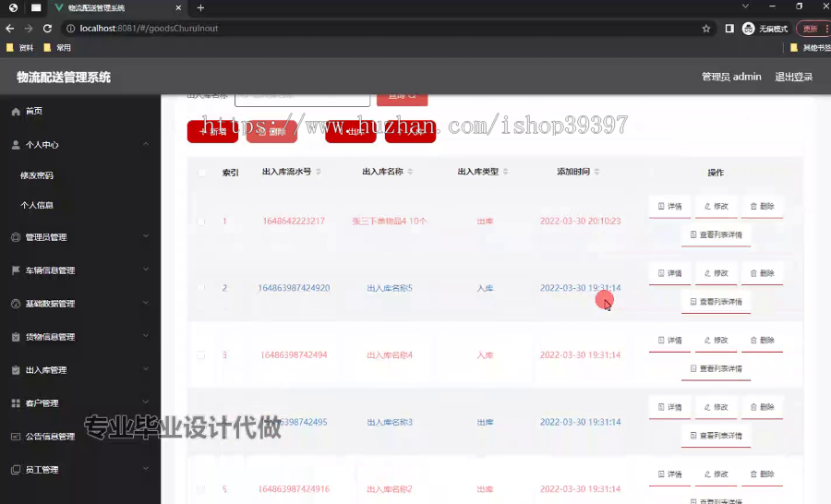Click the 公告信息管理 sidebar icon

point(16,437)
